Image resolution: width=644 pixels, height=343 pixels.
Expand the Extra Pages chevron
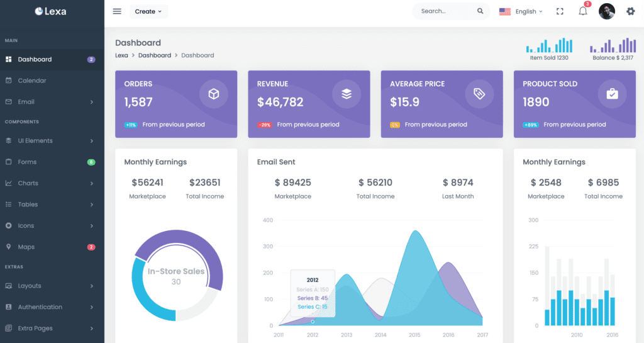(x=92, y=329)
